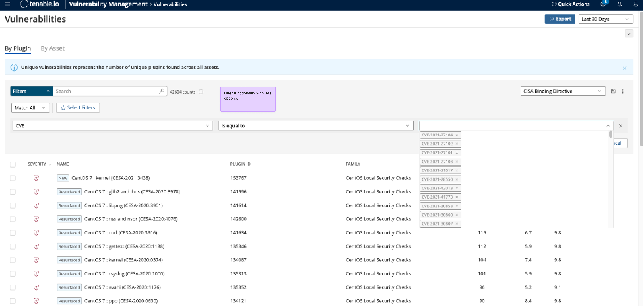
Task: Switch to the By Asset tab
Action: coord(53,48)
